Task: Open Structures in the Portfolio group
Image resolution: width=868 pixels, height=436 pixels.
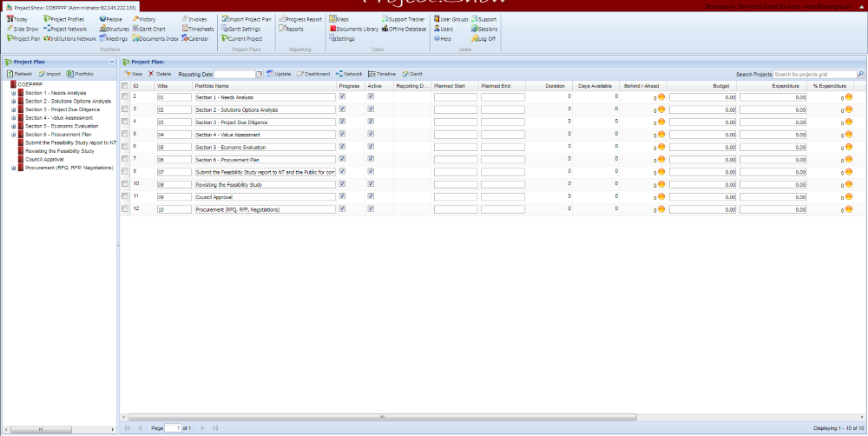Action: point(114,29)
